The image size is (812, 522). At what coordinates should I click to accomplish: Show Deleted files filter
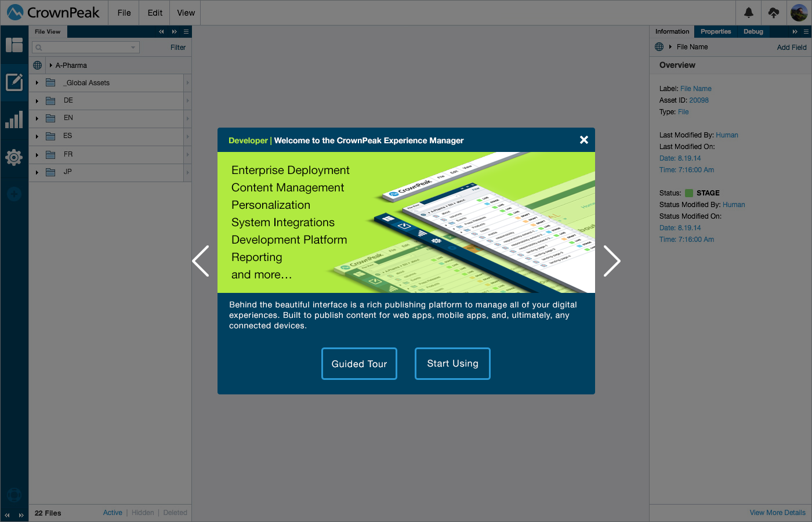[175, 513]
